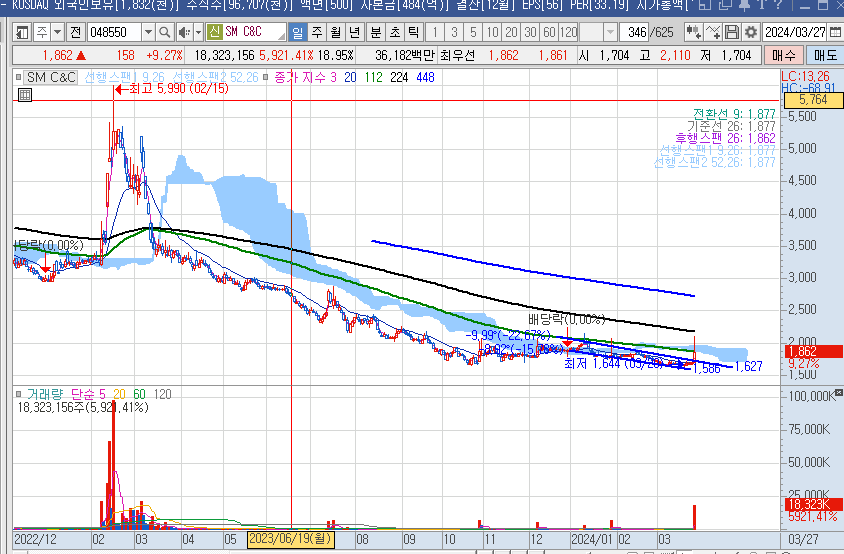Select the 월 monthly chart period

pos(336,32)
